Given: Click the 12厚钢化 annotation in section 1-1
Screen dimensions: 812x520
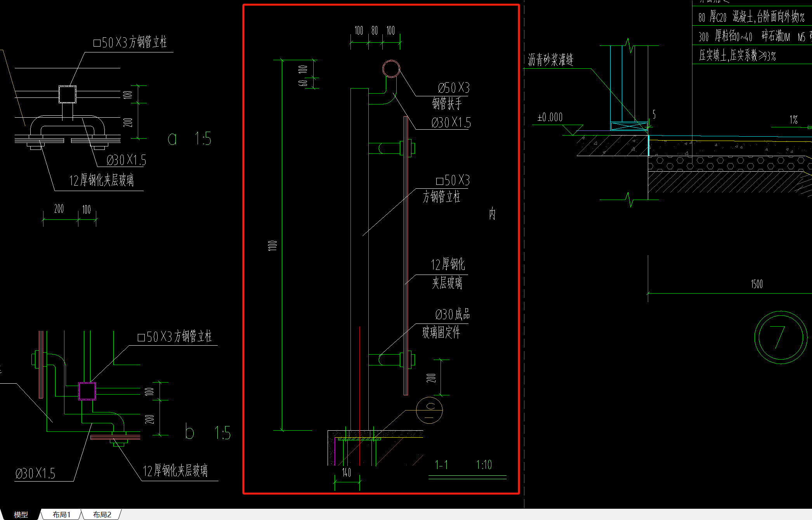Looking at the screenshot, I should point(448,264).
